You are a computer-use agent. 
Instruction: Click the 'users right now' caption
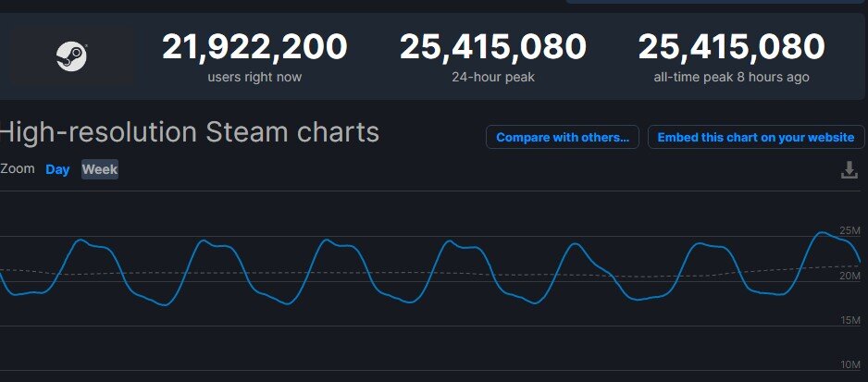254,77
